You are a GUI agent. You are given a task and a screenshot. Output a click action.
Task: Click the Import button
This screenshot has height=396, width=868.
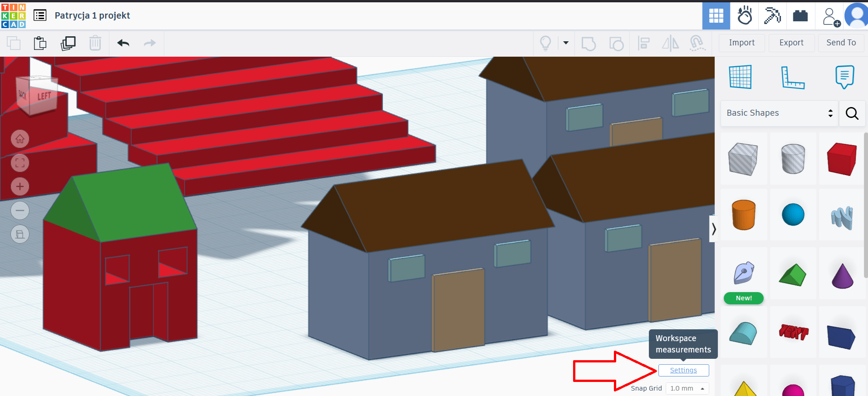(741, 43)
